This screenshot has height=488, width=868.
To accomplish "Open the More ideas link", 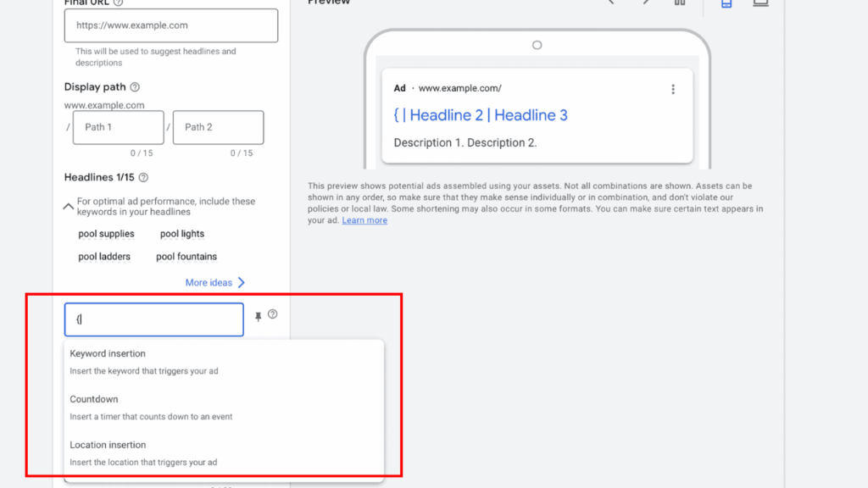I will pyautogui.click(x=214, y=283).
